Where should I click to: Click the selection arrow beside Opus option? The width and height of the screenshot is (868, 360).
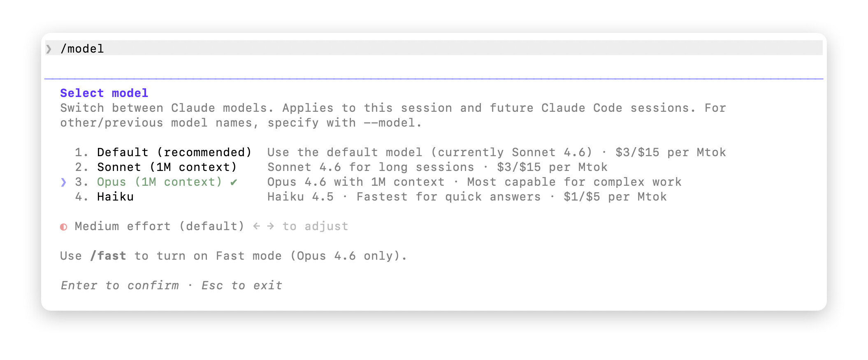point(63,182)
